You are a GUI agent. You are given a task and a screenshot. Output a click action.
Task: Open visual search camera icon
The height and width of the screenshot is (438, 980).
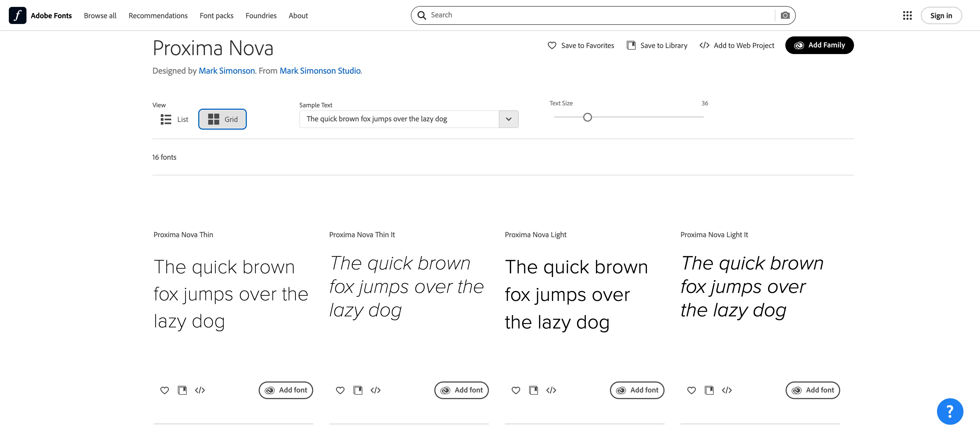pos(785,15)
